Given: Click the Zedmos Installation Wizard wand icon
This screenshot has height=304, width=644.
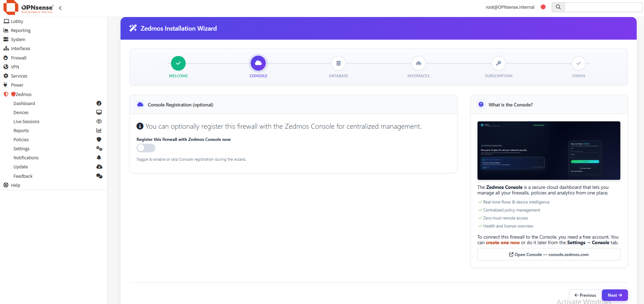Looking at the screenshot, I should (x=133, y=28).
